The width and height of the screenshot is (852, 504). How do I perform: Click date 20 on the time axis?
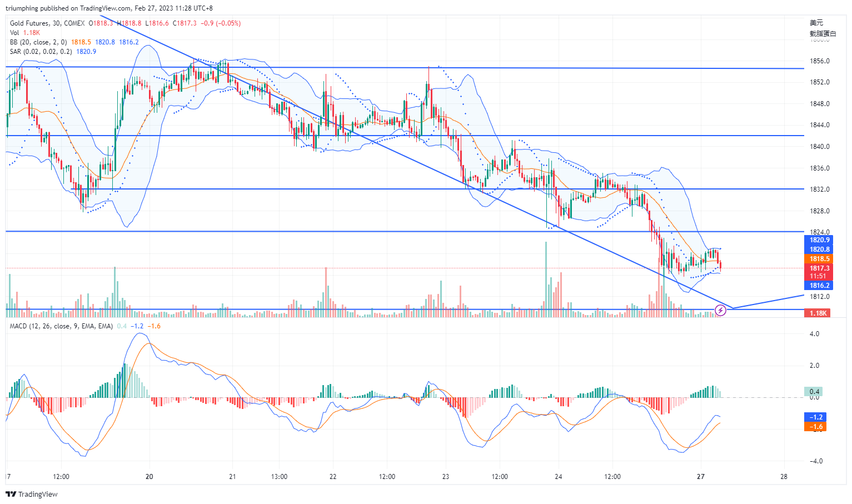149,477
